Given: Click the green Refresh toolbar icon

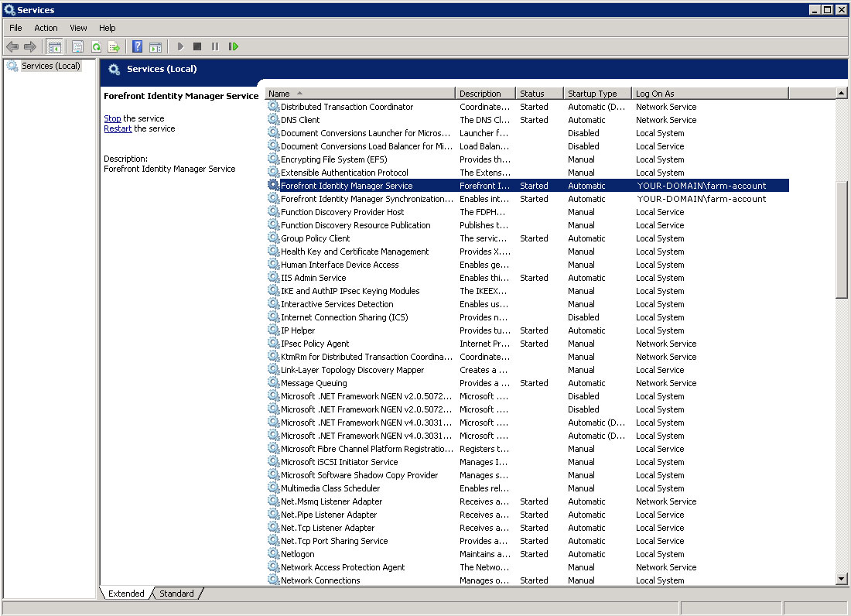Looking at the screenshot, I should point(96,46).
